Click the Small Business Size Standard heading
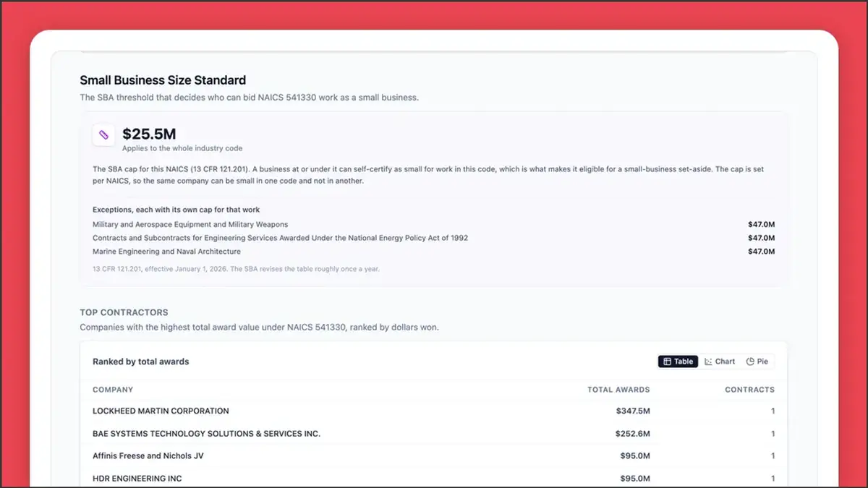This screenshot has width=868, height=488. [163, 80]
